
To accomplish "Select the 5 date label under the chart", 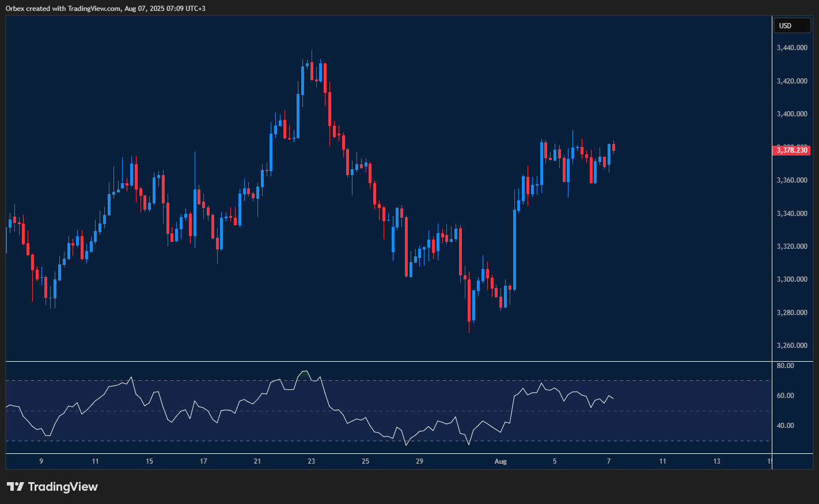I will coord(555,461).
